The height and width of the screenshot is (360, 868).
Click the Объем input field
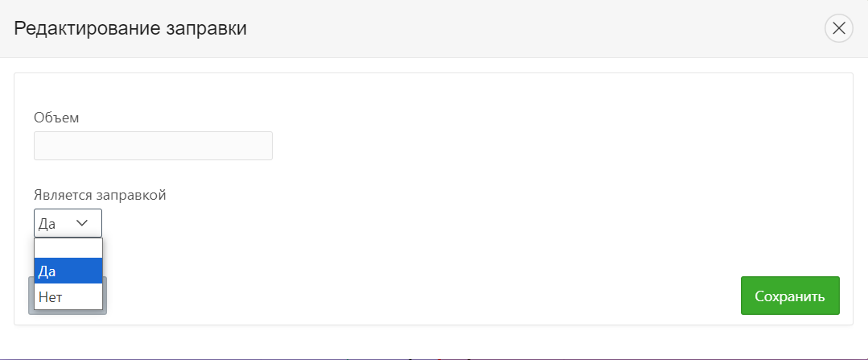[153, 146]
